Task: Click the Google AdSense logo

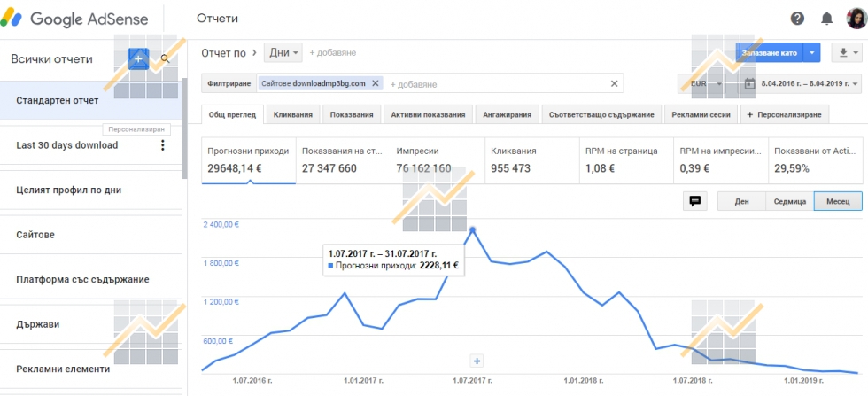Action: coord(74,19)
